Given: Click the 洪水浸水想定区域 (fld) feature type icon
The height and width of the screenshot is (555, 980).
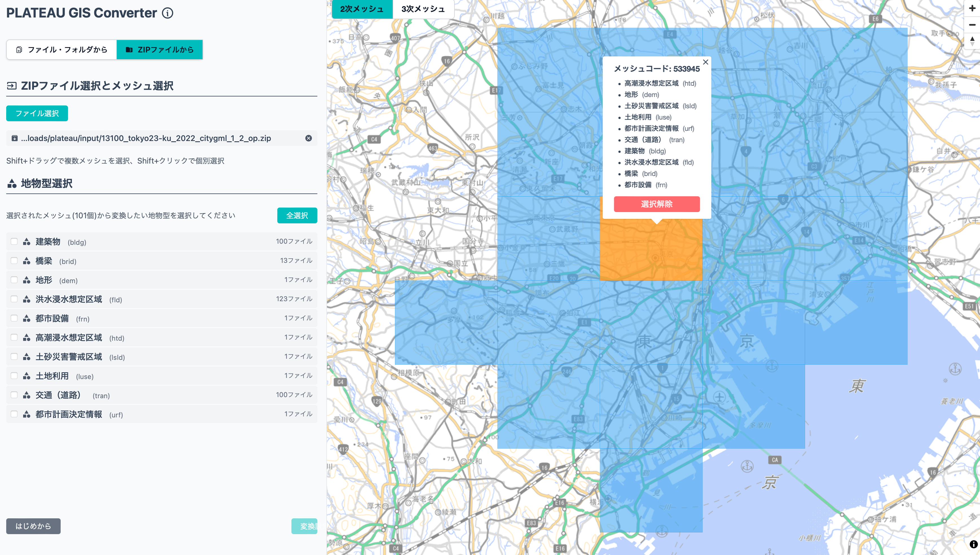Looking at the screenshot, I should [27, 299].
